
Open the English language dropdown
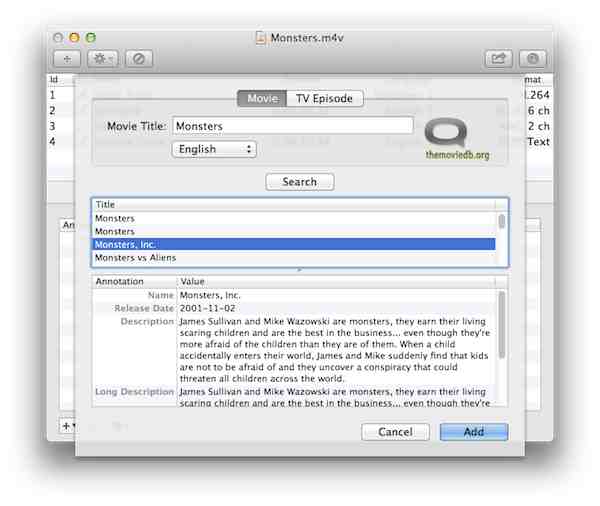tap(214, 149)
